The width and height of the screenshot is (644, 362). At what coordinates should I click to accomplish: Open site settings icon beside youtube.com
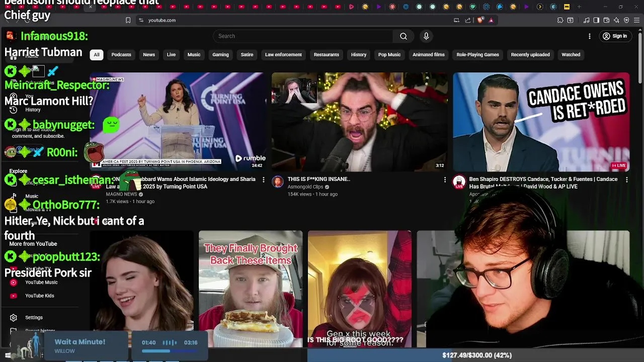[x=141, y=20]
